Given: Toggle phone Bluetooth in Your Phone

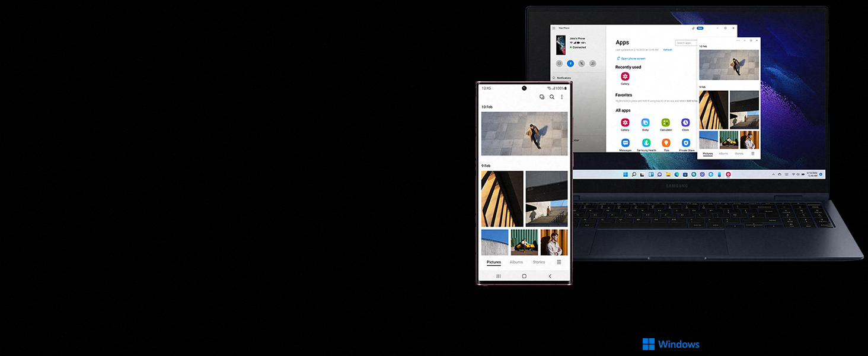Looking at the screenshot, I should (x=570, y=63).
